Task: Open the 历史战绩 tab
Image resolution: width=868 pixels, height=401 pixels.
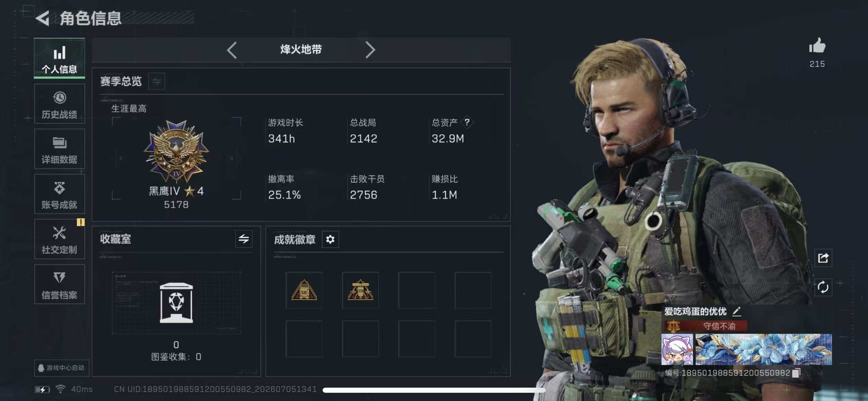Action: 60,104
